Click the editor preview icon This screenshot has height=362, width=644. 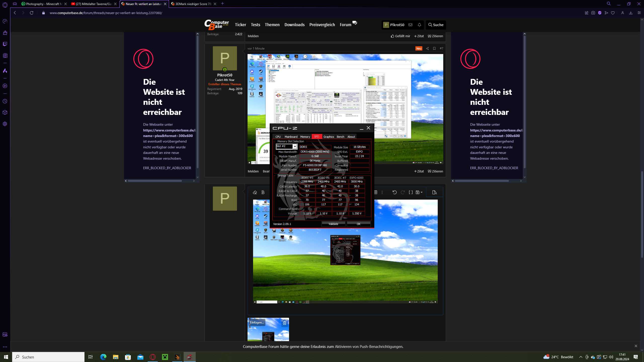point(434,192)
